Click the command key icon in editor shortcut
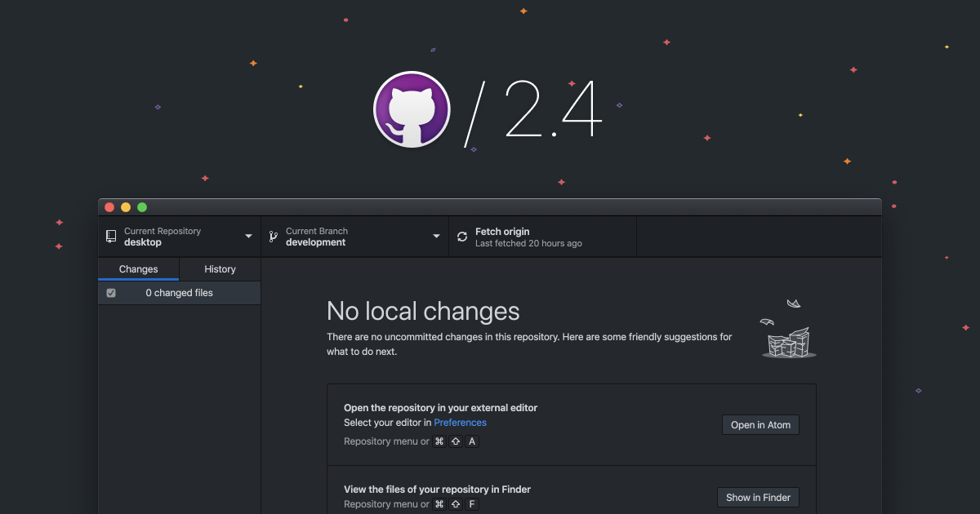Screen dimensions: 980x514 (439, 441)
